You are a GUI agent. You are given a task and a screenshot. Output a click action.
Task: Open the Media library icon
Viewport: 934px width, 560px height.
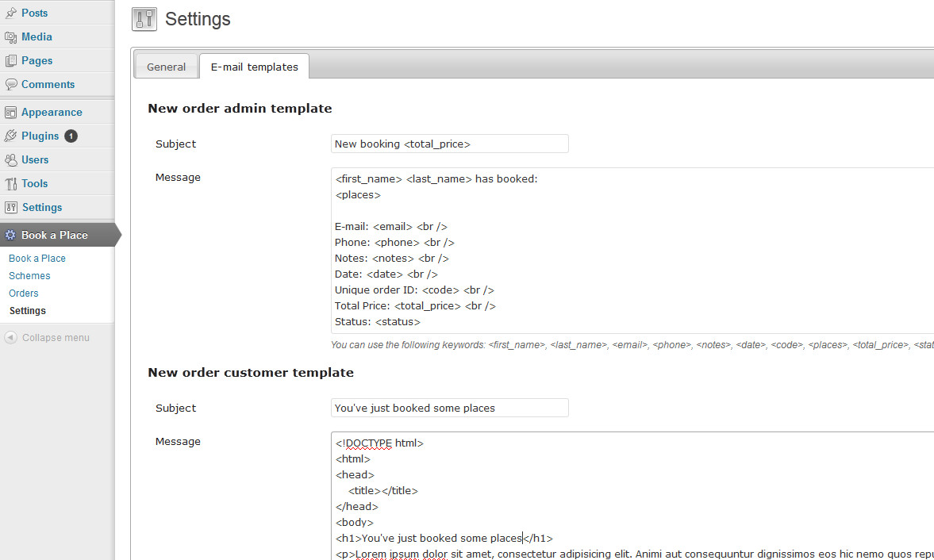11,37
